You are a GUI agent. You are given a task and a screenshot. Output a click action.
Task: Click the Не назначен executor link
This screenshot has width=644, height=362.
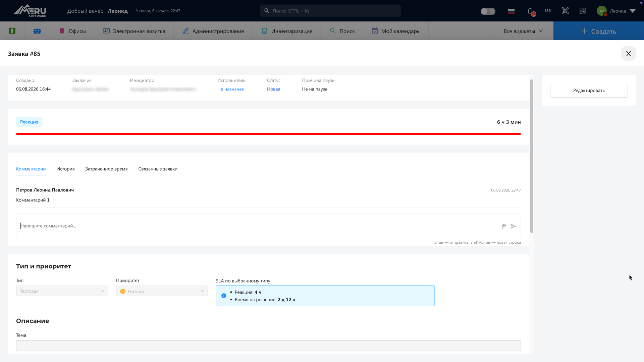[x=231, y=89]
